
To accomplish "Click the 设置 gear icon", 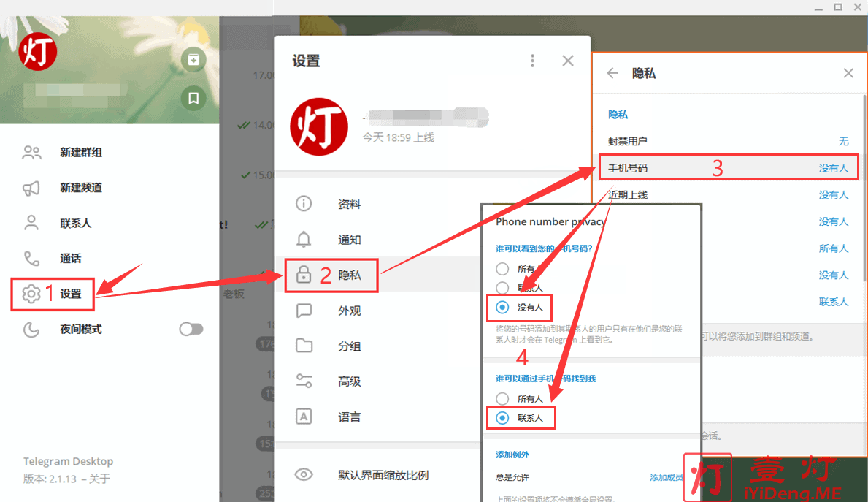I will 31,294.
